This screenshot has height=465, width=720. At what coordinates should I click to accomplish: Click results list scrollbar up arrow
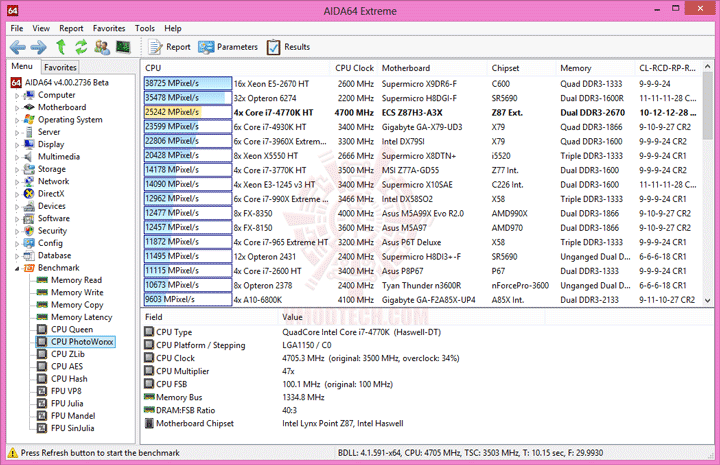point(707,67)
